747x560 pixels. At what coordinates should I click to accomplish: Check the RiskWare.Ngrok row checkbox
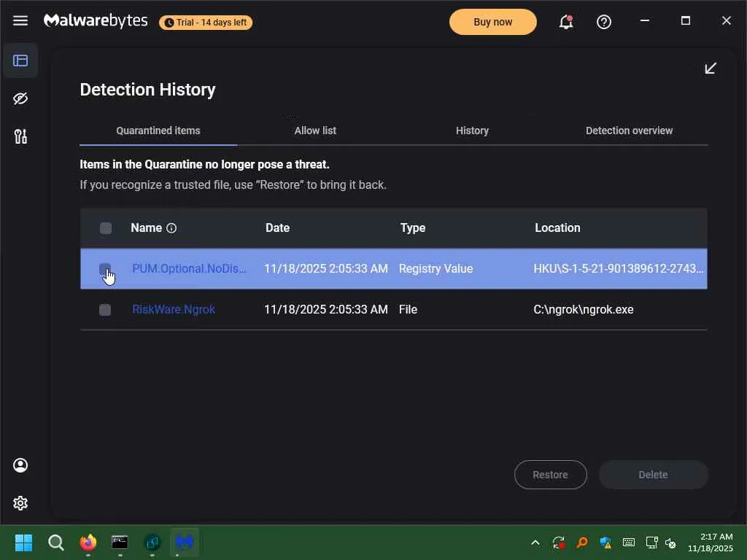tap(105, 310)
